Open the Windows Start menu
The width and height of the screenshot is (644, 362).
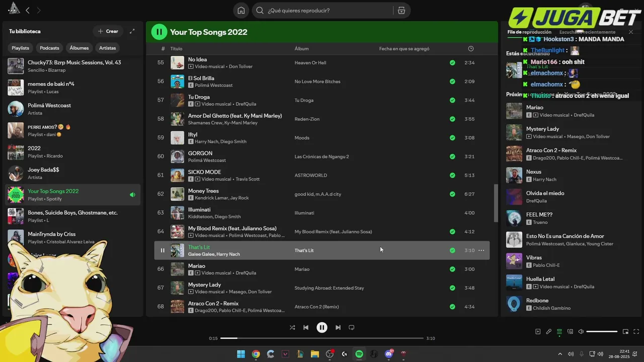pos(241,354)
